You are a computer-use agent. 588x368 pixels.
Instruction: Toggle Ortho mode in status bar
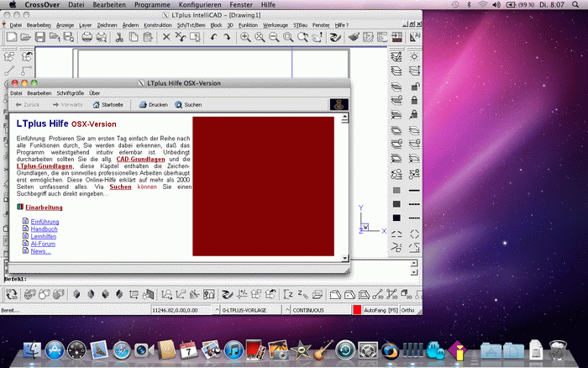point(408,310)
